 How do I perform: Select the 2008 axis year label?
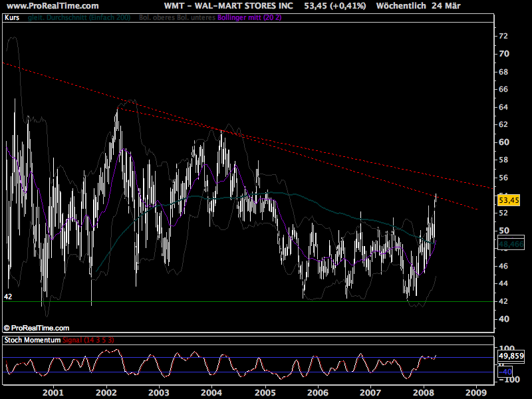pyautogui.click(x=424, y=392)
